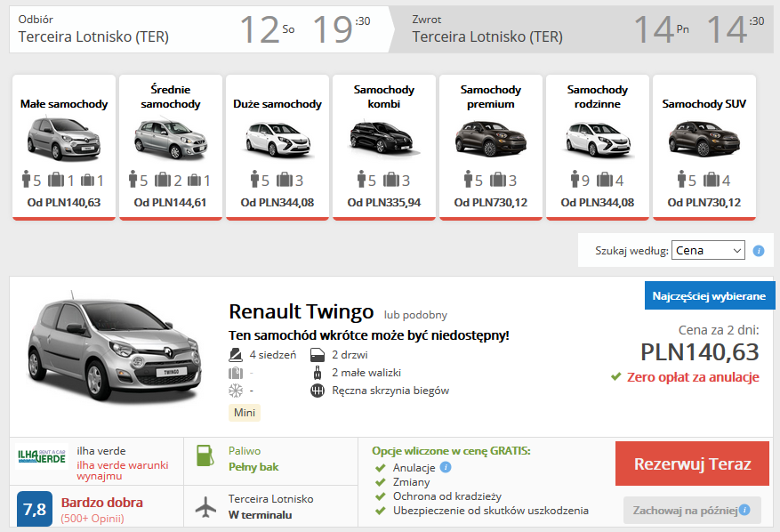
Task: Click luggage icon on Samochody SUV card
Action: click(712, 179)
